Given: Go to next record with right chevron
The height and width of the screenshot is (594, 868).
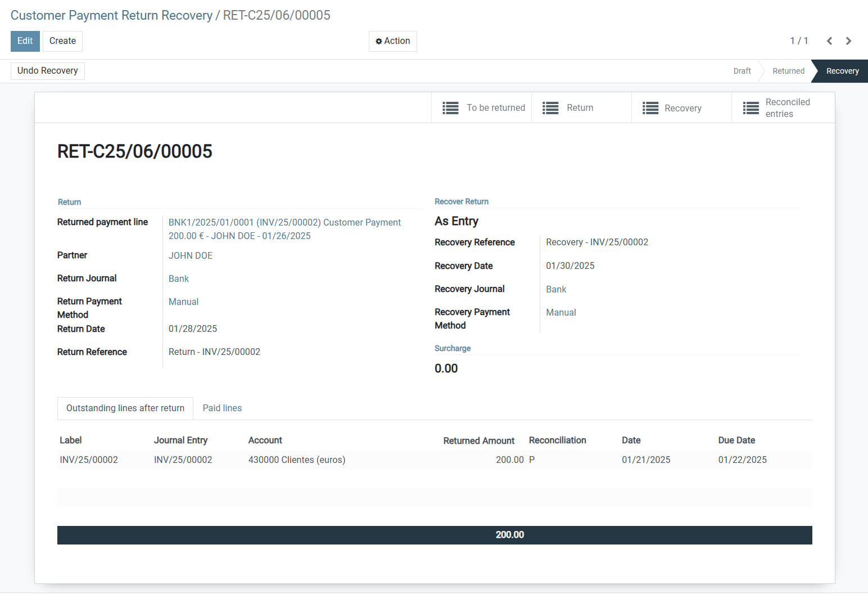Looking at the screenshot, I should pos(848,40).
